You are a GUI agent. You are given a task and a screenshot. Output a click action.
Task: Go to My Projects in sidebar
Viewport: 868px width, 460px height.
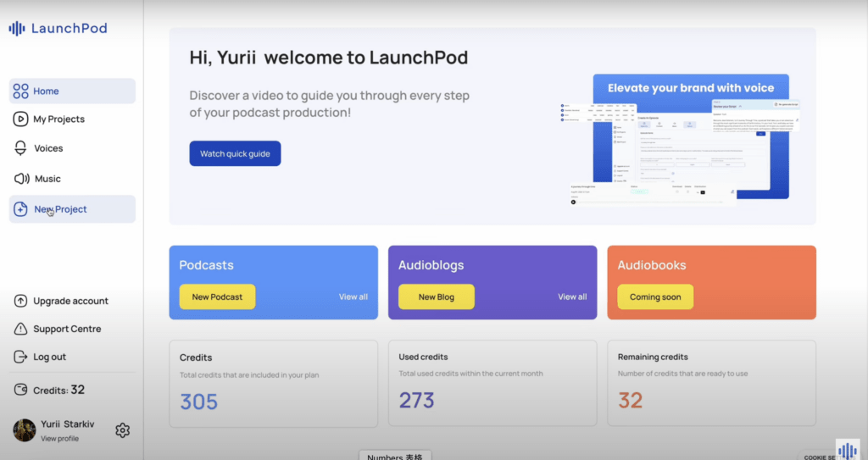point(58,119)
